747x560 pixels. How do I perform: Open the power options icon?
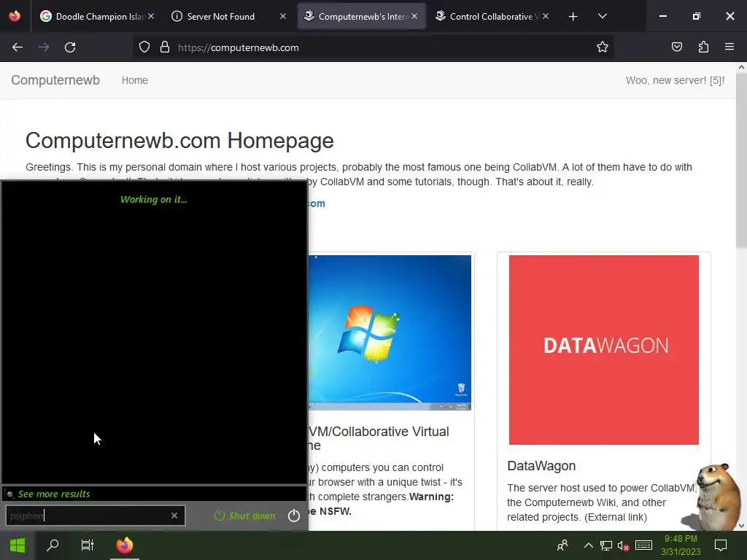pos(294,516)
